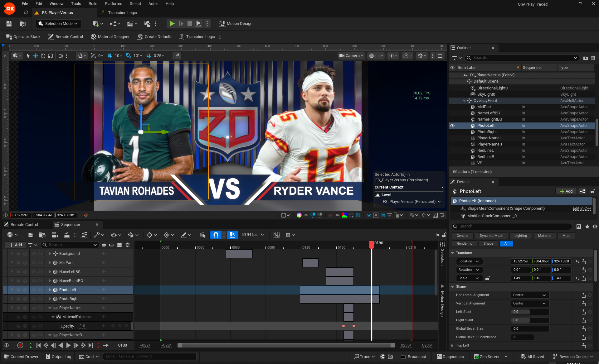
Task: Click the sequencer record button
Action: pos(20,345)
